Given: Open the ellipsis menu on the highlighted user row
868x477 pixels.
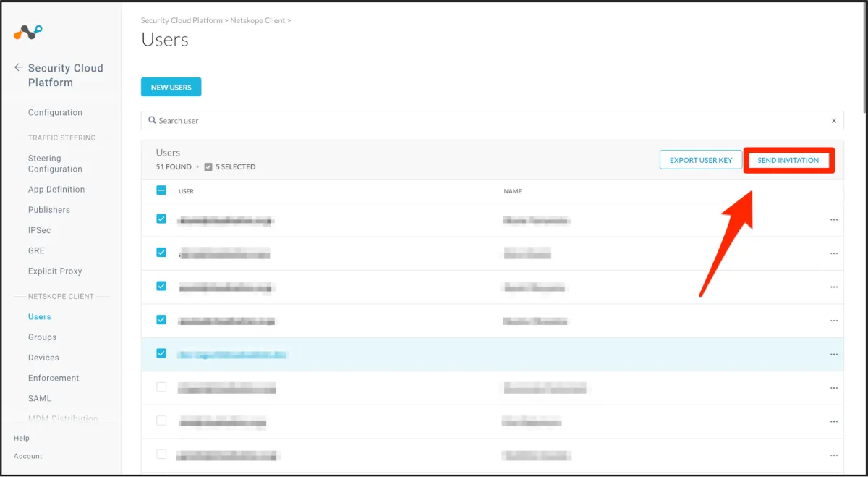Looking at the screenshot, I should click(834, 354).
